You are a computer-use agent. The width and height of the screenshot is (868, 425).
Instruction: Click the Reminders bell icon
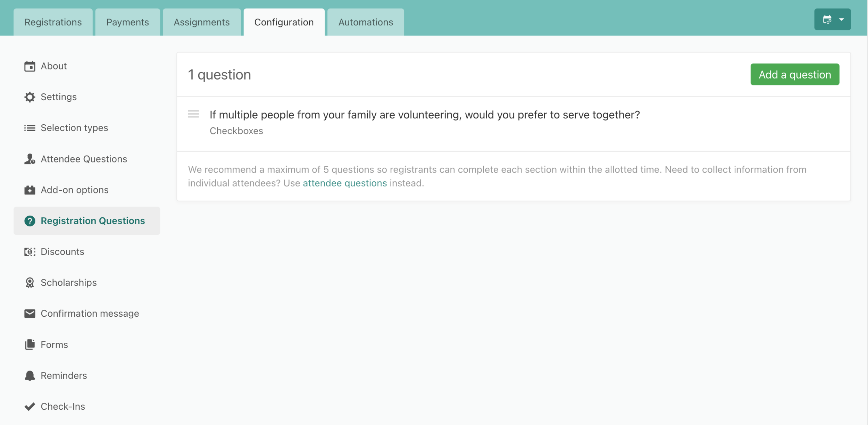[30, 375]
